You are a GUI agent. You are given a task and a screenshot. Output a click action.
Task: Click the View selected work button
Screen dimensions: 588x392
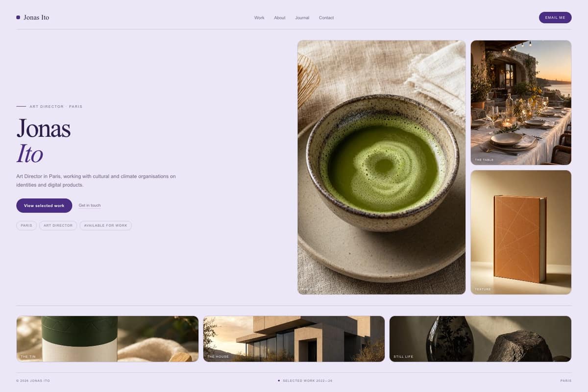click(44, 205)
